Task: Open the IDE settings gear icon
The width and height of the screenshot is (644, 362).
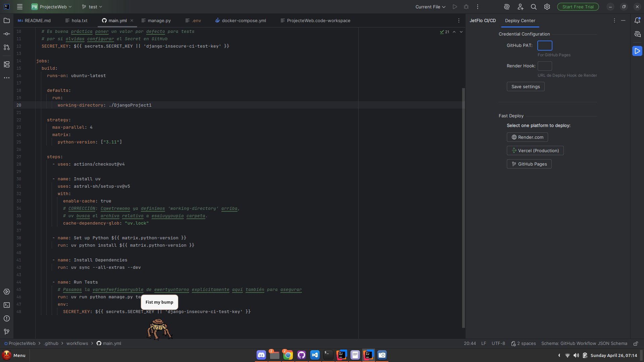Action: click(547, 7)
